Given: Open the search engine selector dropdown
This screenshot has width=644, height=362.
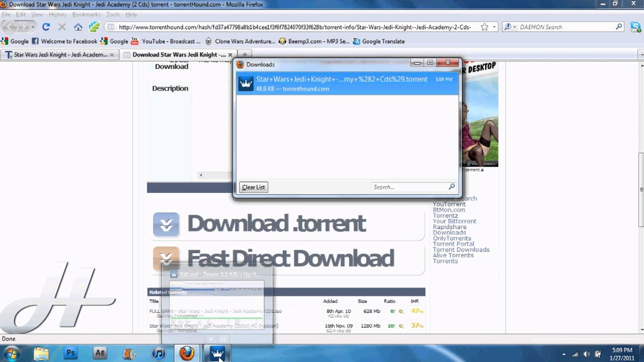Looking at the screenshot, I should click(x=510, y=27).
